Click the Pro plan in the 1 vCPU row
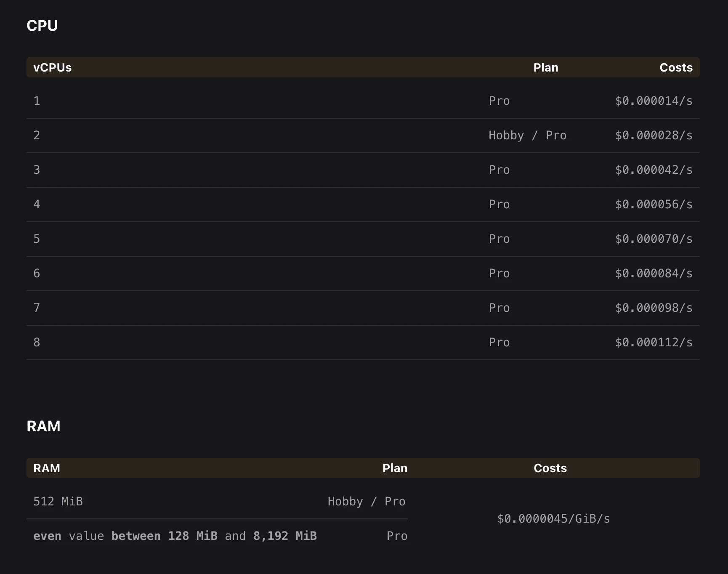The image size is (728, 574). (499, 101)
